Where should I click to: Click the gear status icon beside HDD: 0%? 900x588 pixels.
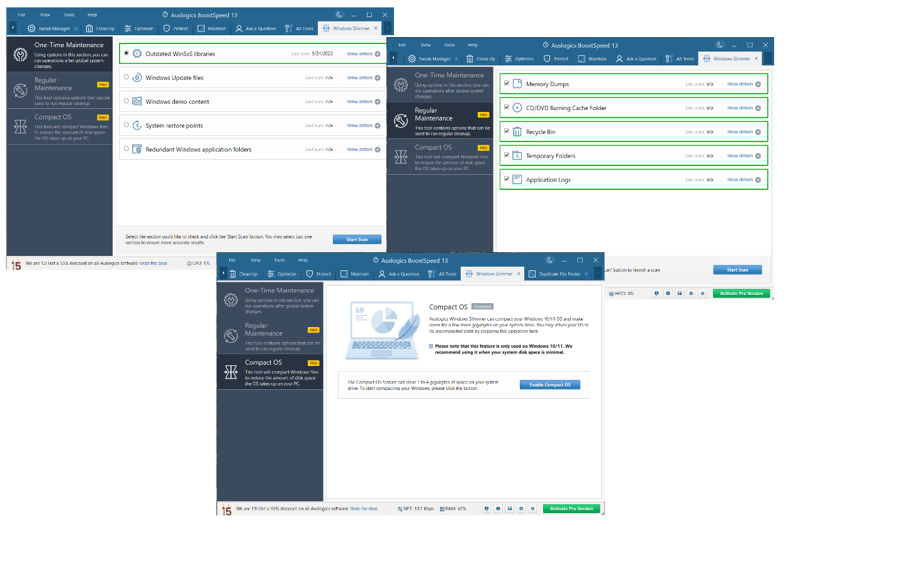click(x=691, y=293)
